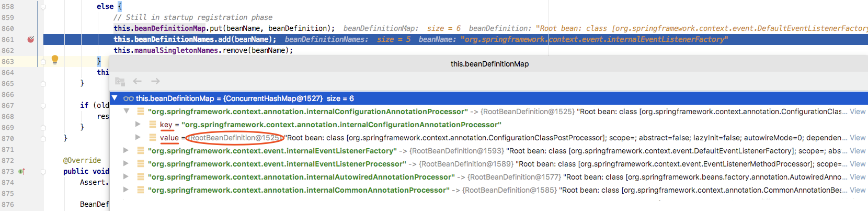Click the glasses watch icon beside this.beanDefinitionMap

[128, 98]
